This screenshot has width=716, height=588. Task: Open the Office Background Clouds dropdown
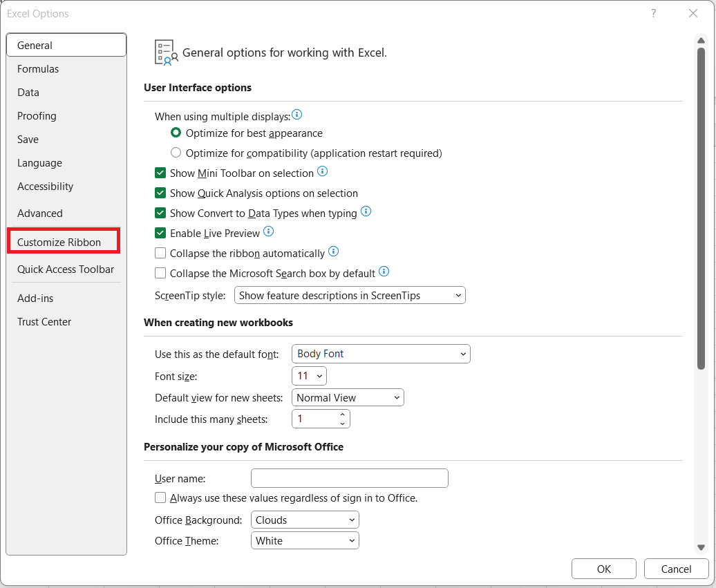coord(305,520)
